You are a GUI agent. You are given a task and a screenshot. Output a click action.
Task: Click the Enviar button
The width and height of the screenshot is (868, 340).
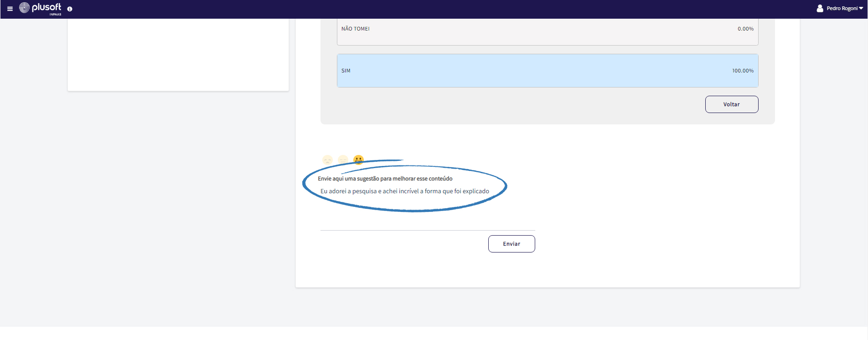(x=511, y=244)
